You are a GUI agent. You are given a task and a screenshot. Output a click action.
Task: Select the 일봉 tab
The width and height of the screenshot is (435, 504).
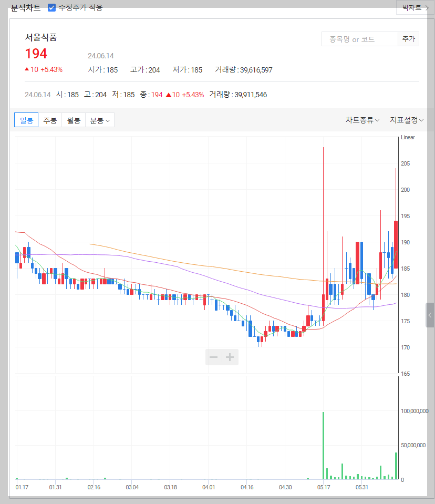click(26, 120)
